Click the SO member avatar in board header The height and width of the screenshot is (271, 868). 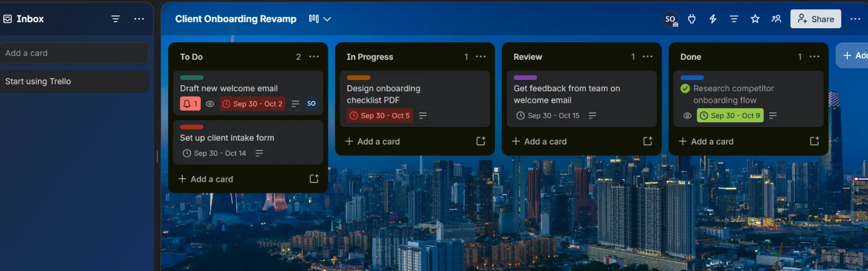(x=671, y=19)
